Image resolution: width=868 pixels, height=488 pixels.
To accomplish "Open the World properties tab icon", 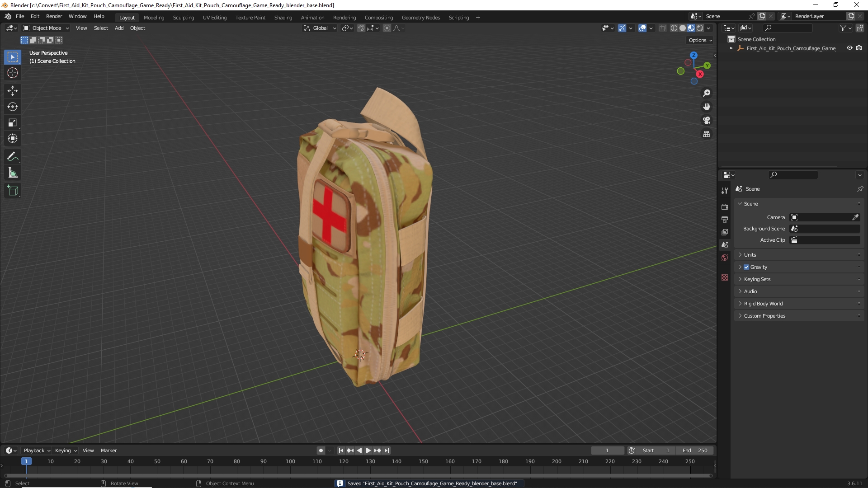I will (x=725, y=258).
